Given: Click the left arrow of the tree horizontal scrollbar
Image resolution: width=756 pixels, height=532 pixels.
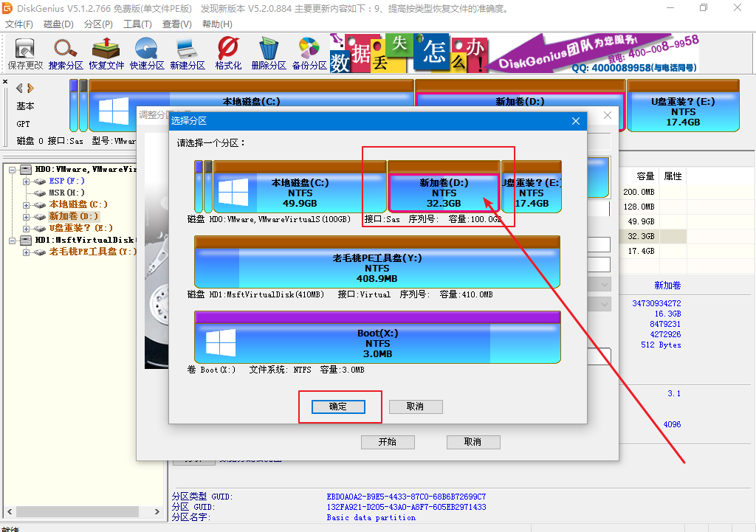Looking at the screenshot, I should 9,512.
